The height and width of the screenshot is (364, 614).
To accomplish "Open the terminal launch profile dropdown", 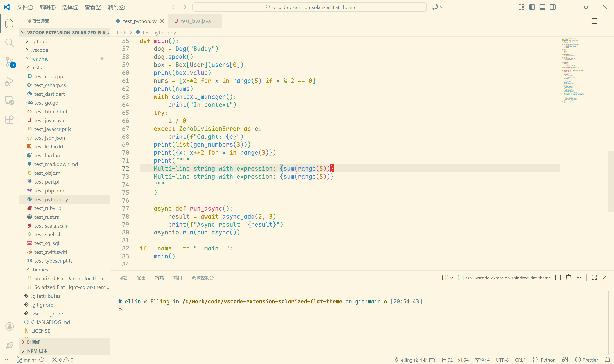I will [452, 277].
